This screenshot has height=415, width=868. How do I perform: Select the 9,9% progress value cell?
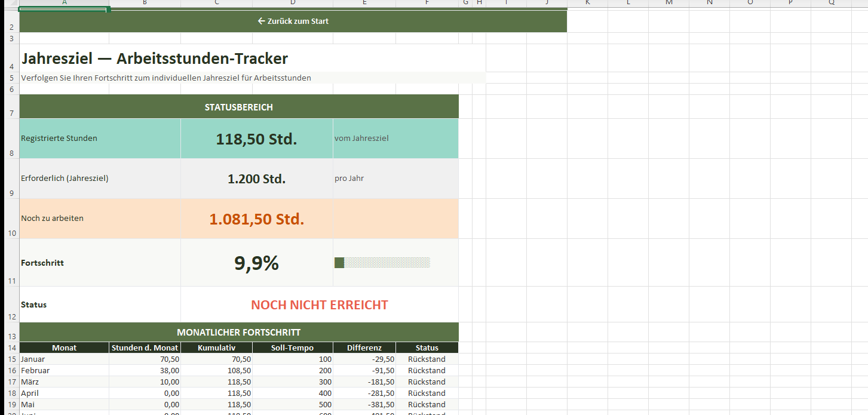point(256,263)
